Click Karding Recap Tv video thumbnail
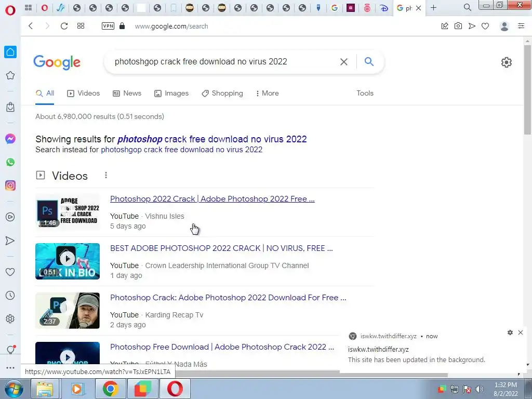 [x=68, y=311]
